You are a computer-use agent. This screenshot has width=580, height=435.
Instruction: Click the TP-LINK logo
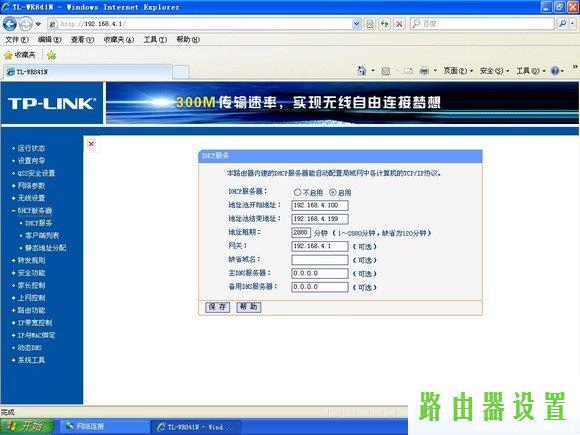coord(52,103)
